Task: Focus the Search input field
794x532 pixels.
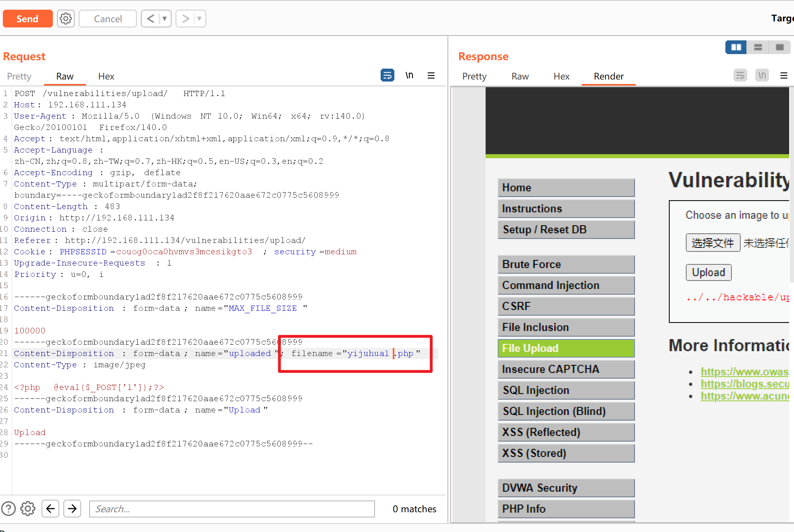Action: pos(232,509)
